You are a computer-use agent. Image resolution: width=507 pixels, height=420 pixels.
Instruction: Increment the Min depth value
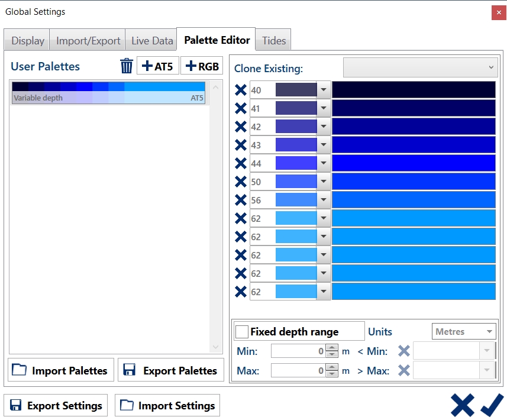click(x=332, y=348)
